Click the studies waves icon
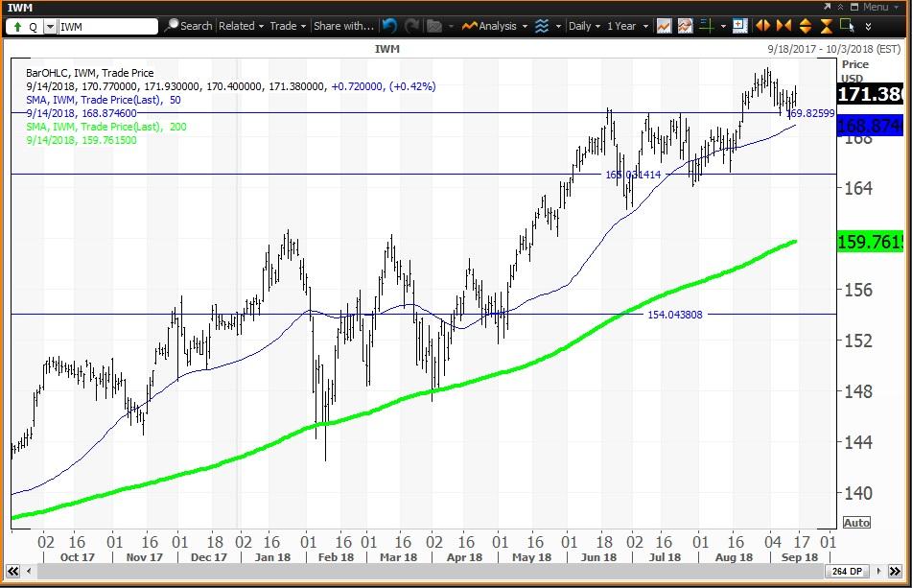 (540, 26)
